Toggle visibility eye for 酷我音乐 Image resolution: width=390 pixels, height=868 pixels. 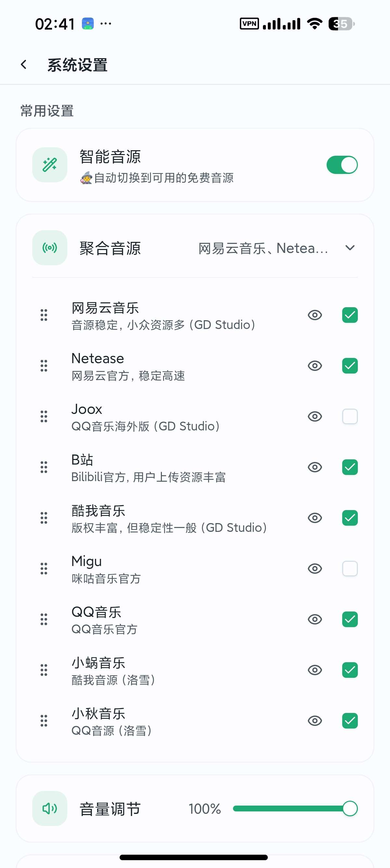[315, 518]
